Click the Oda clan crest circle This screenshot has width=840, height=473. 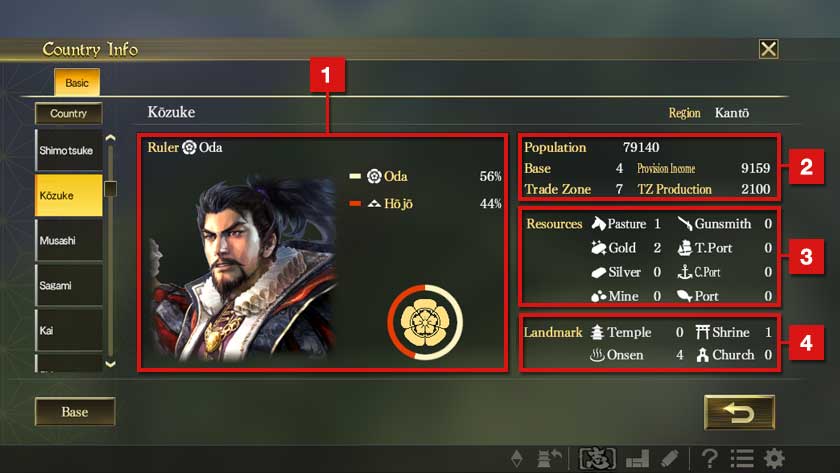click(x=425, y=322)
